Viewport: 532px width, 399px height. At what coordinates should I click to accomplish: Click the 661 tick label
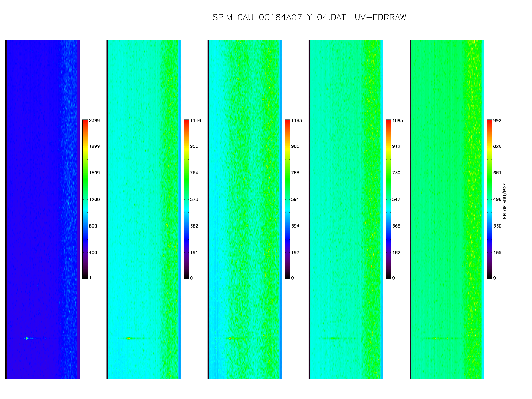click(x=497, y=173)
